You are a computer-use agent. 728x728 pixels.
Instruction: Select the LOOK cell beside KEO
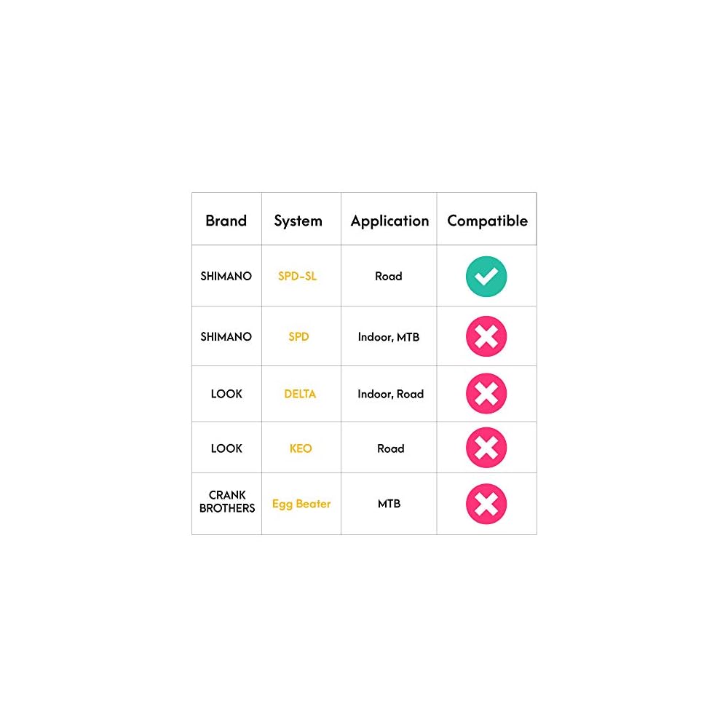(226, 448)
